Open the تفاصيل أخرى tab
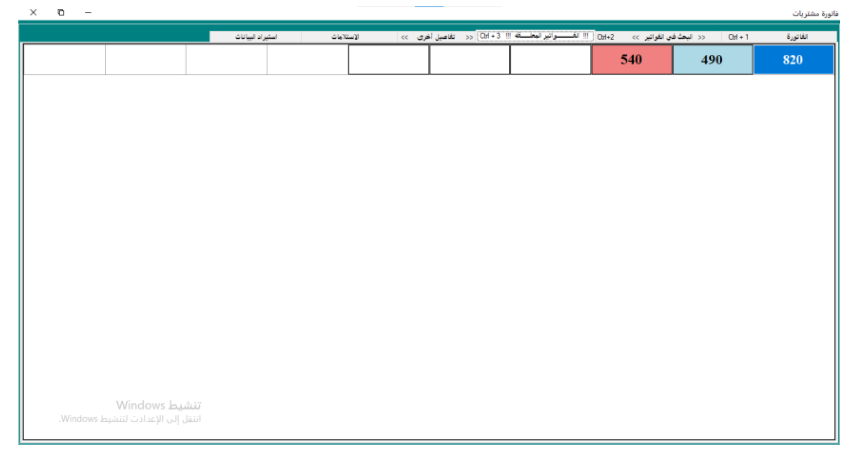868x457 pixels. [436, 36]
